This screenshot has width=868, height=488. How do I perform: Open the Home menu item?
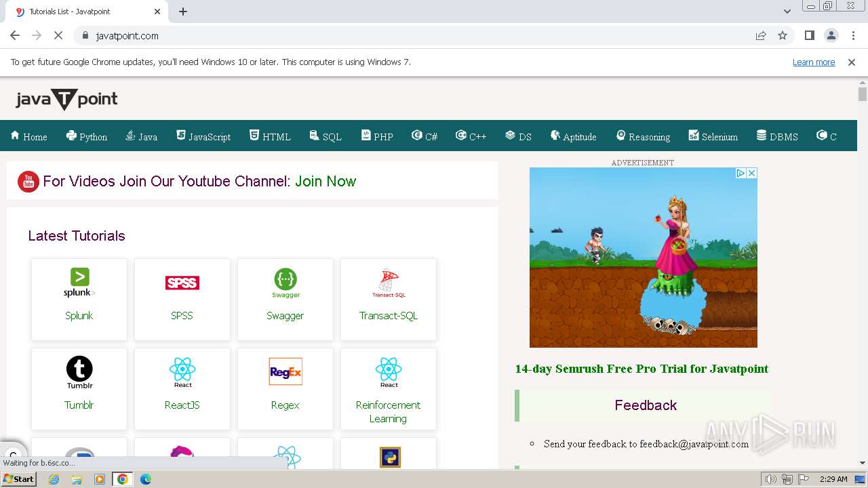click(x=29, y=136)
